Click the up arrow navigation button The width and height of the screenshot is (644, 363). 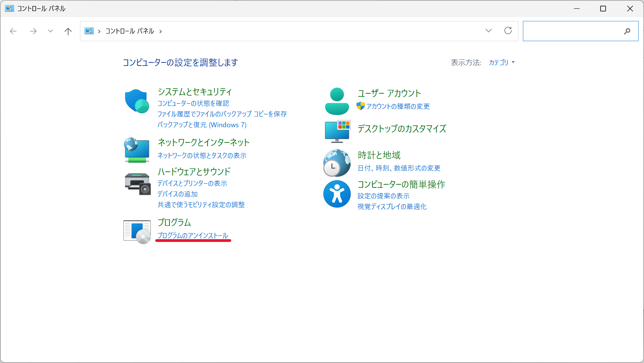point(68,31)
